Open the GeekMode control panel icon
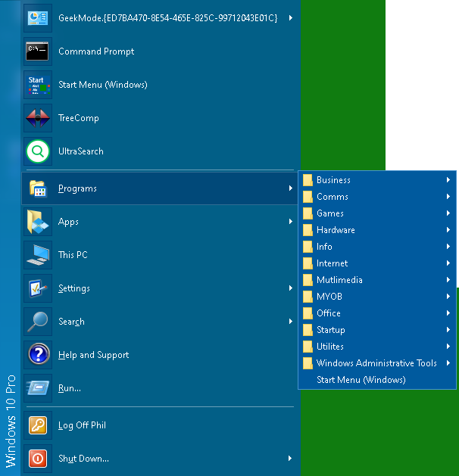 coord(38,18)
